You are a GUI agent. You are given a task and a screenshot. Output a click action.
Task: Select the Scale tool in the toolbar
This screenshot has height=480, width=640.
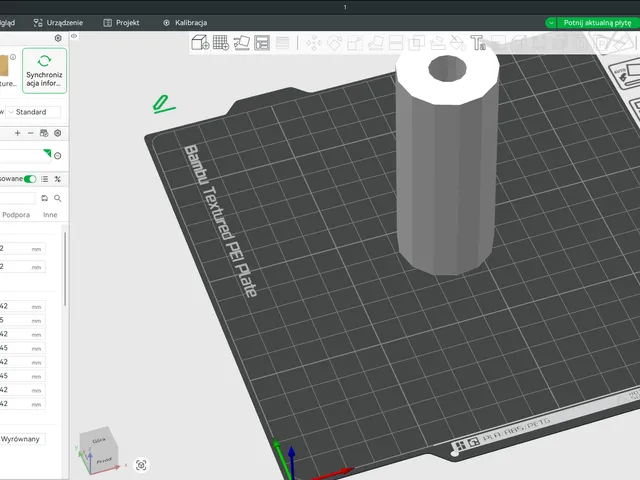point(355,43)
